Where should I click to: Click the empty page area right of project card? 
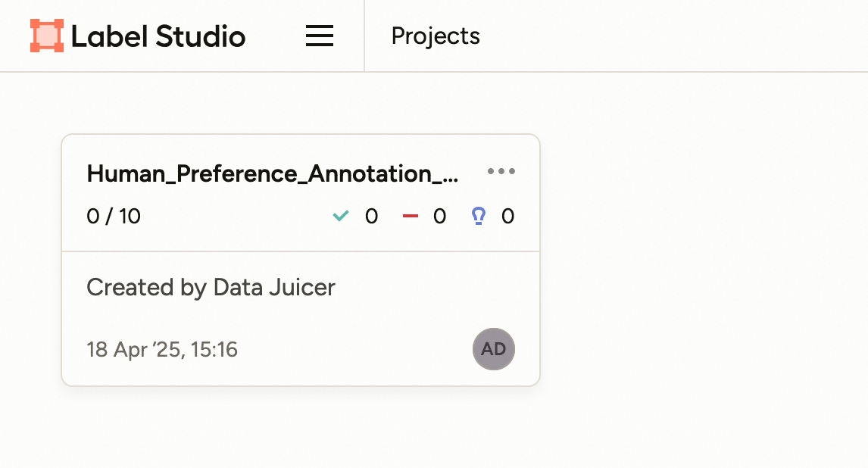pyautogui.click(x=704, y=257)
